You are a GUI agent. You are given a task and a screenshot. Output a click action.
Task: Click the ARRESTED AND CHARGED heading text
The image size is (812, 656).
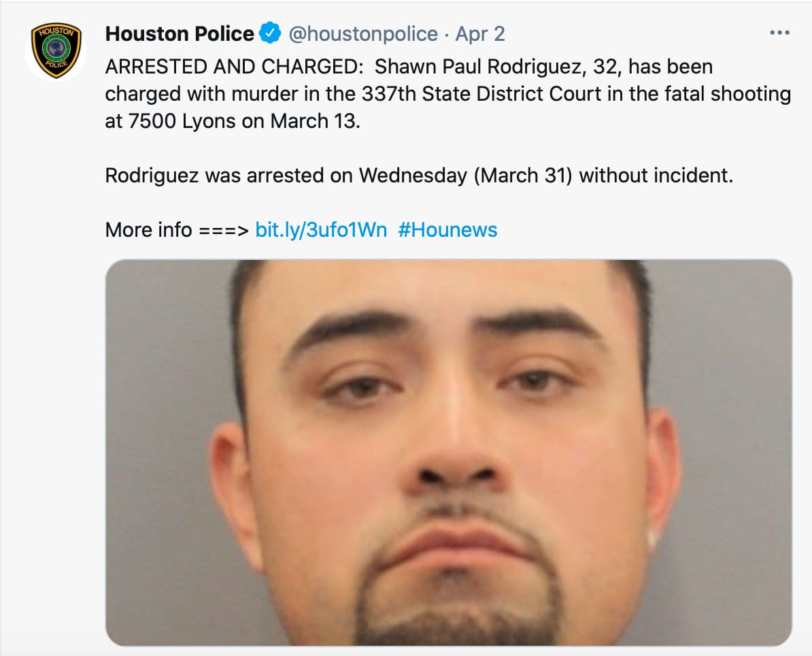pos(235,67)
